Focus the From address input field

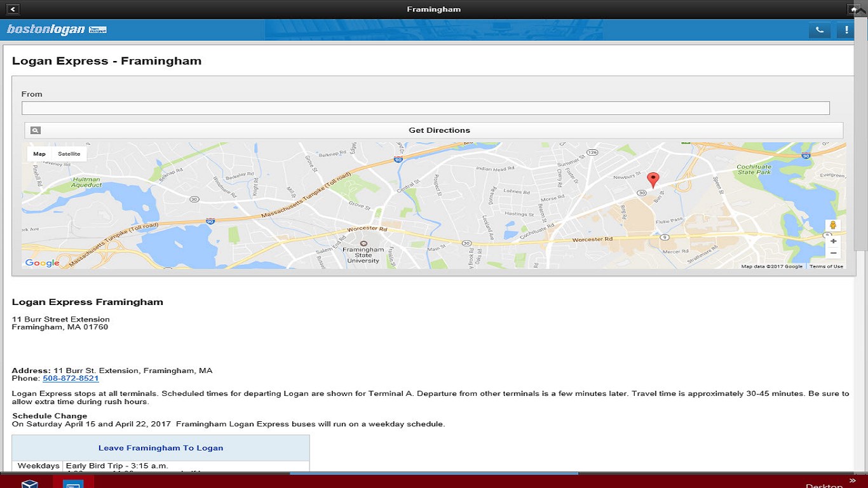[x=426, y=108]
